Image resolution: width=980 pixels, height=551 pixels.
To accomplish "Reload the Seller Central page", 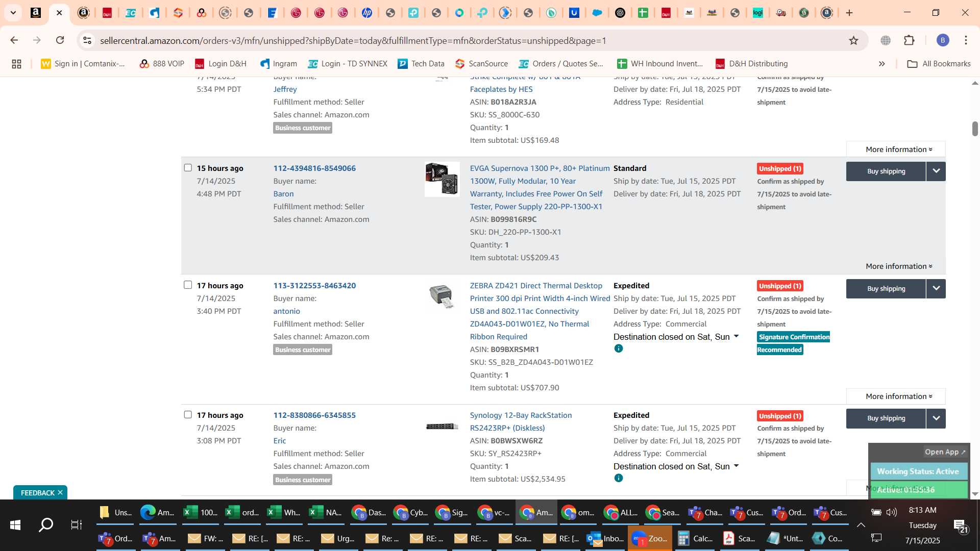I will click(x=60, y=40).
